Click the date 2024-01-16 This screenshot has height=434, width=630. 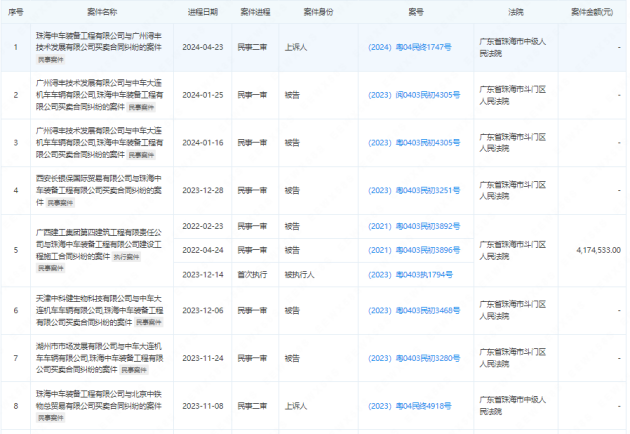click(202, 143)
